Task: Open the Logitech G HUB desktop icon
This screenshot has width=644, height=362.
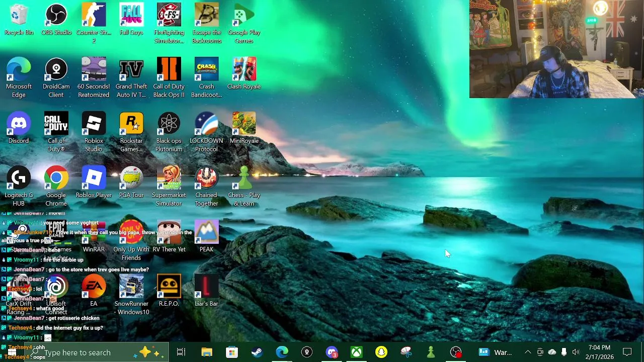Action: pyautogui.click(x=19, y=187)
